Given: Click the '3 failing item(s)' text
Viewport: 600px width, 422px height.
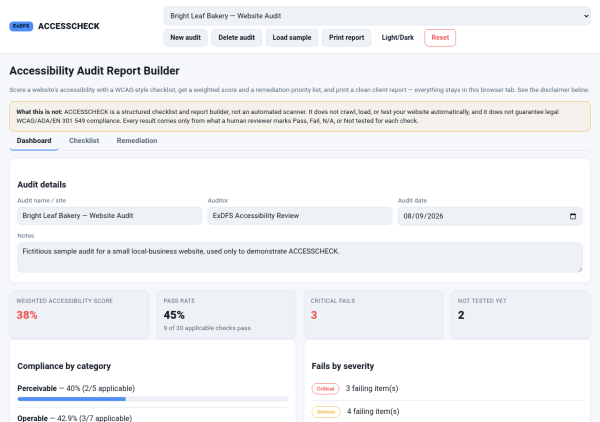Looking at the screenshot, I should click(372, 388).
